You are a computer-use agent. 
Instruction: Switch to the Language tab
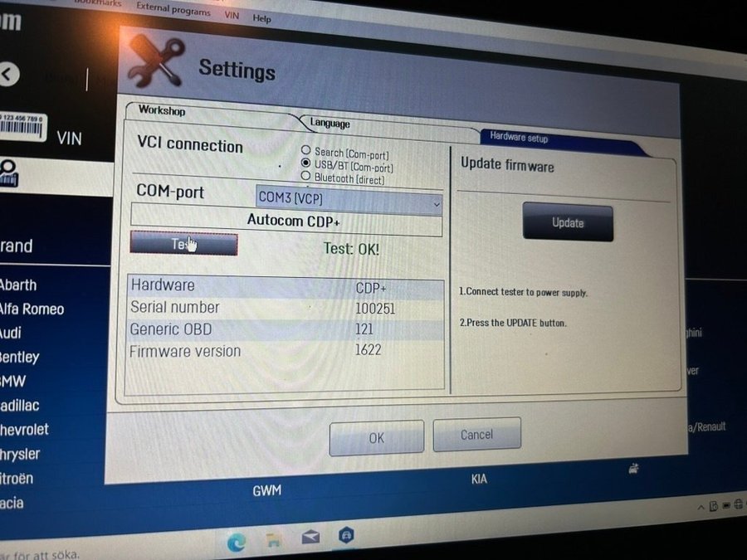[330, 124]
